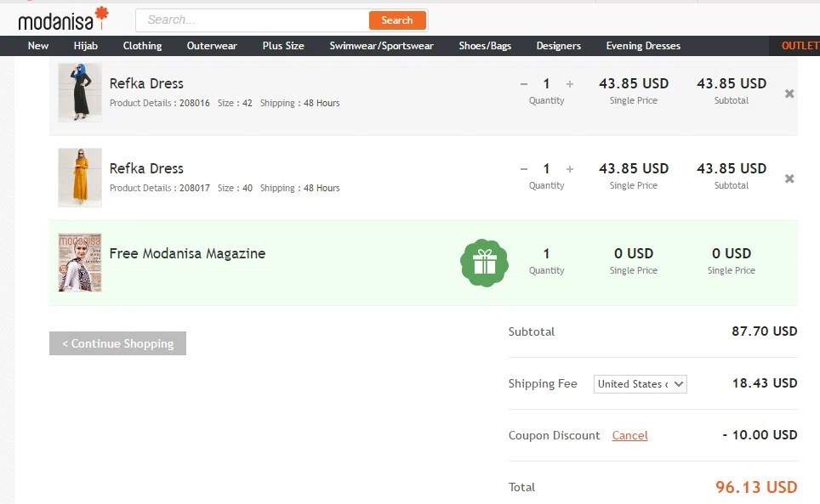Viewport: 820px width, 504px height.
Task: Click the Modanisa logo
Action: [x=63, y=19]
